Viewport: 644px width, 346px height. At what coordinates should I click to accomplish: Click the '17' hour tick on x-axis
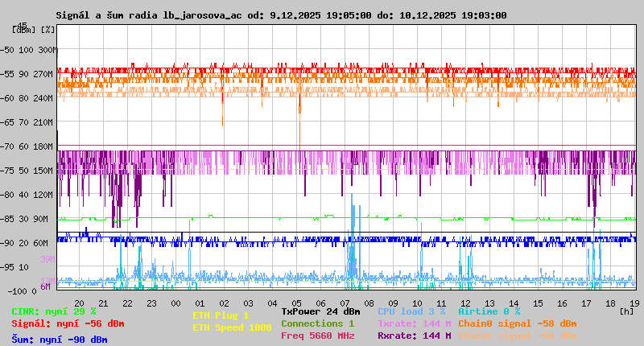587,303
